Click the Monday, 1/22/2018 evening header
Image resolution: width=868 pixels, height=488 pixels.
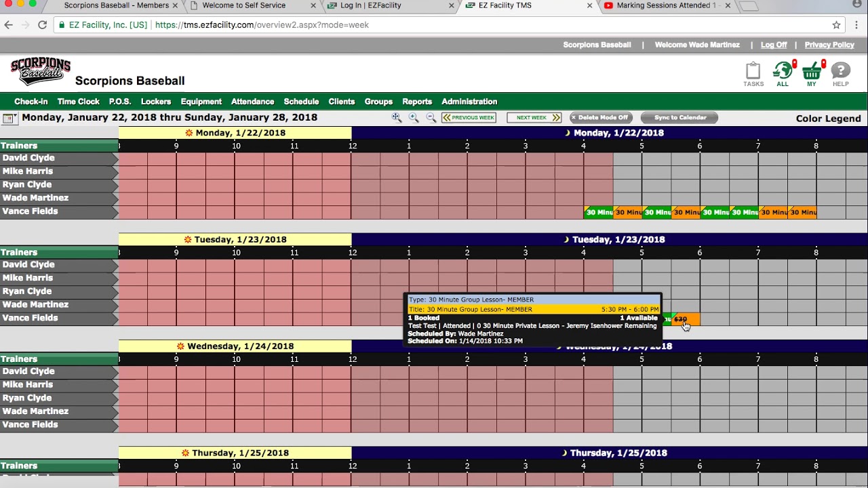tap(610, 133)
